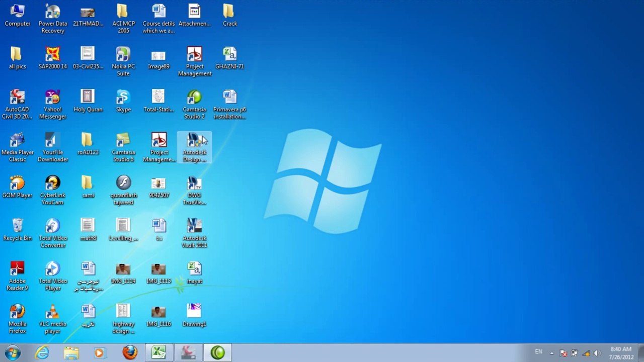Launch Internet Explorer from the taskbar
This screenshot has height=362, width=644.
(42, 352)
